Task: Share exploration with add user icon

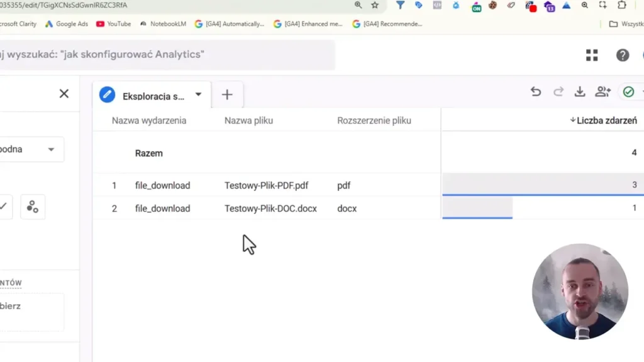Action: pyautogui.click(x=603, y=92)
